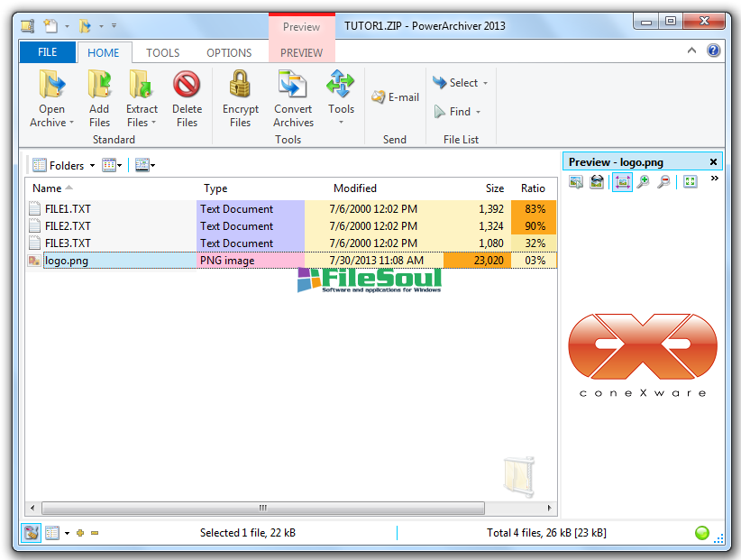Click the Extract Files icon
Image resolution: width=741 pixels, height=560 pixels.
[141, 84]
